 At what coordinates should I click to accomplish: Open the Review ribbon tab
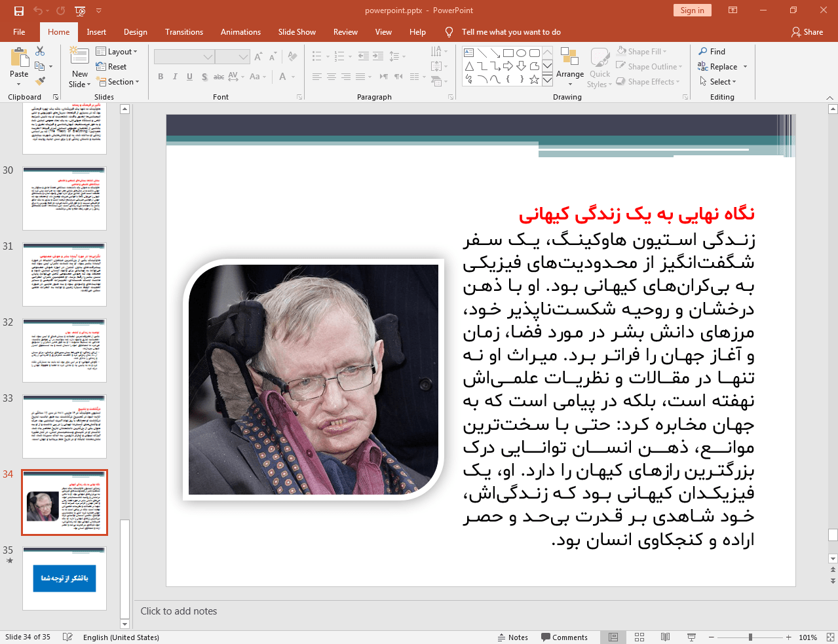click(345, 31)
